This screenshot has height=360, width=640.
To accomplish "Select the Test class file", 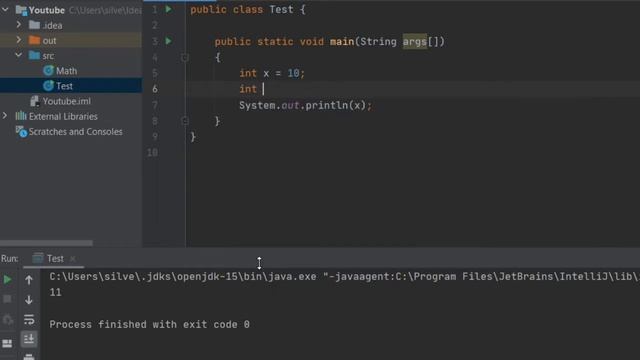I will [x=64, y=86].
